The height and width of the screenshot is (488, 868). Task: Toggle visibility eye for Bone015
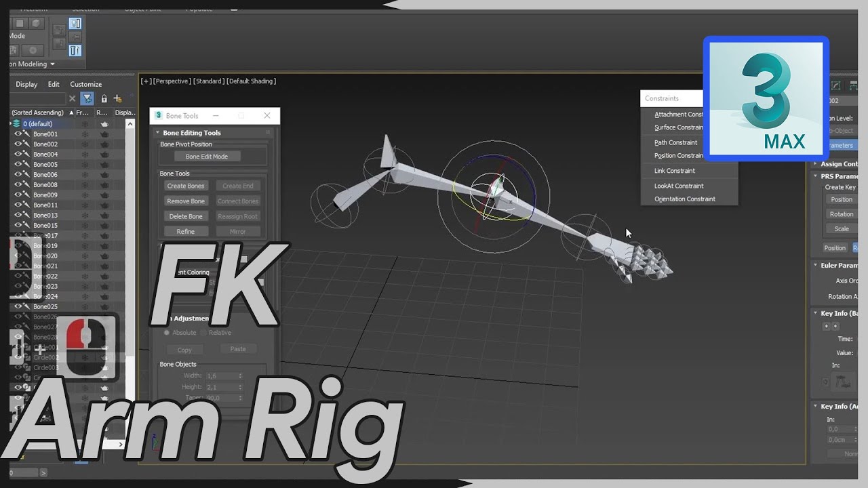pos(18,226)
